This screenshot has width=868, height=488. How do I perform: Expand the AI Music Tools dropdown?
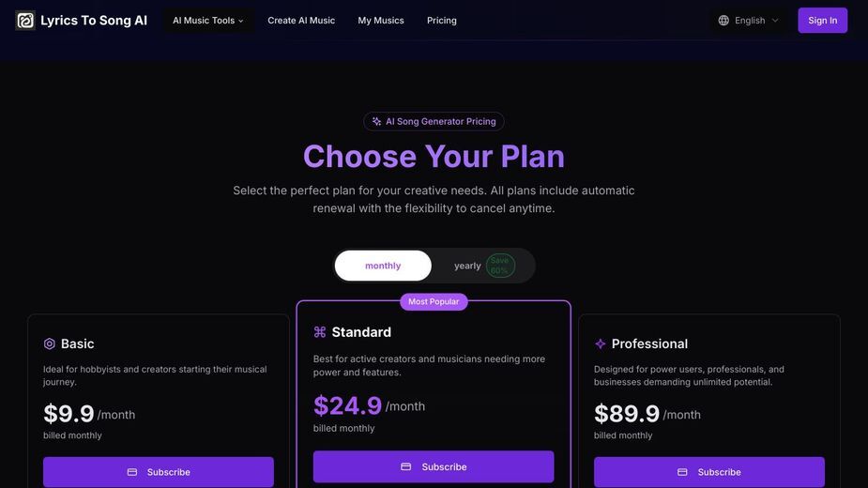click(208, 21)
